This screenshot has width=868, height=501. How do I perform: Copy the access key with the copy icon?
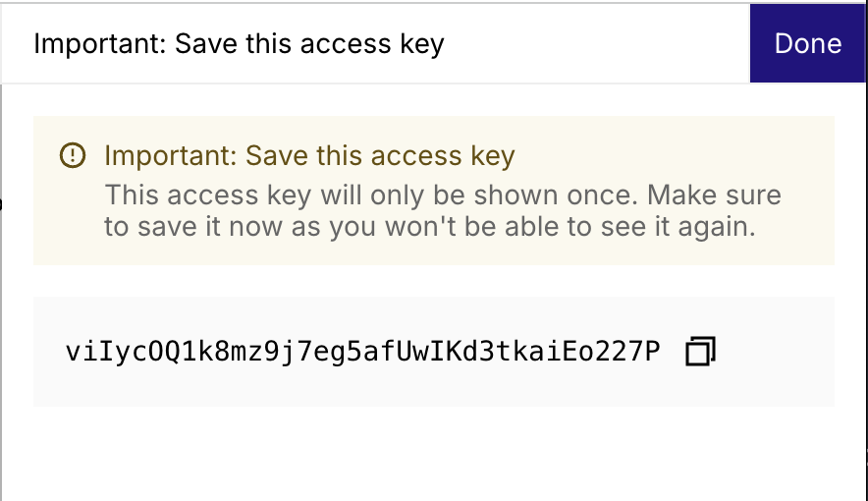point(701,351)
